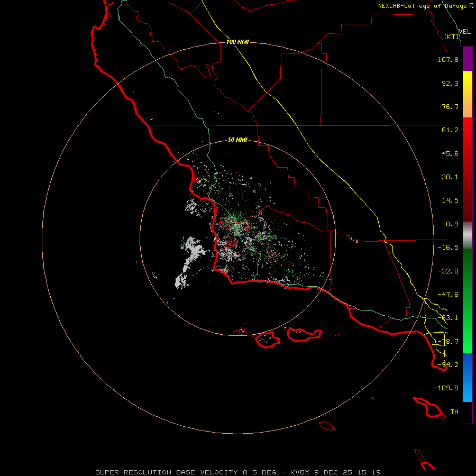Click the Super-Resolution Base Velocity caption
Image resolution: width=476 pixels, height=476 pixels.
(x=238, y=472)
